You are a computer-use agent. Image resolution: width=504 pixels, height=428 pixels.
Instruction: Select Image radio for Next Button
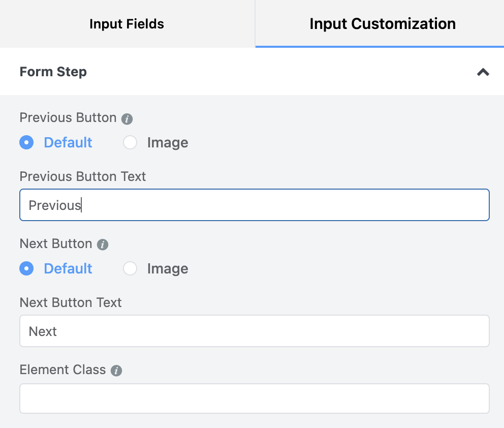coord(130,268)
